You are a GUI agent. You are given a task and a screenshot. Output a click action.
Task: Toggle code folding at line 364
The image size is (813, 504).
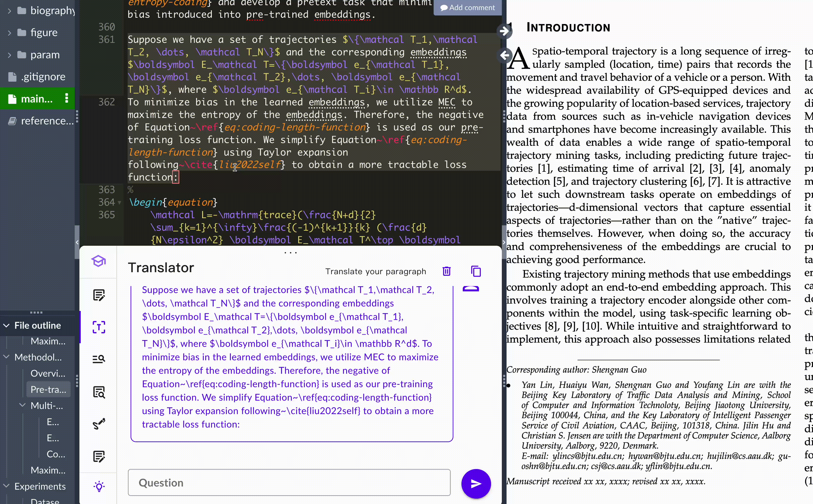pos(119,203)
